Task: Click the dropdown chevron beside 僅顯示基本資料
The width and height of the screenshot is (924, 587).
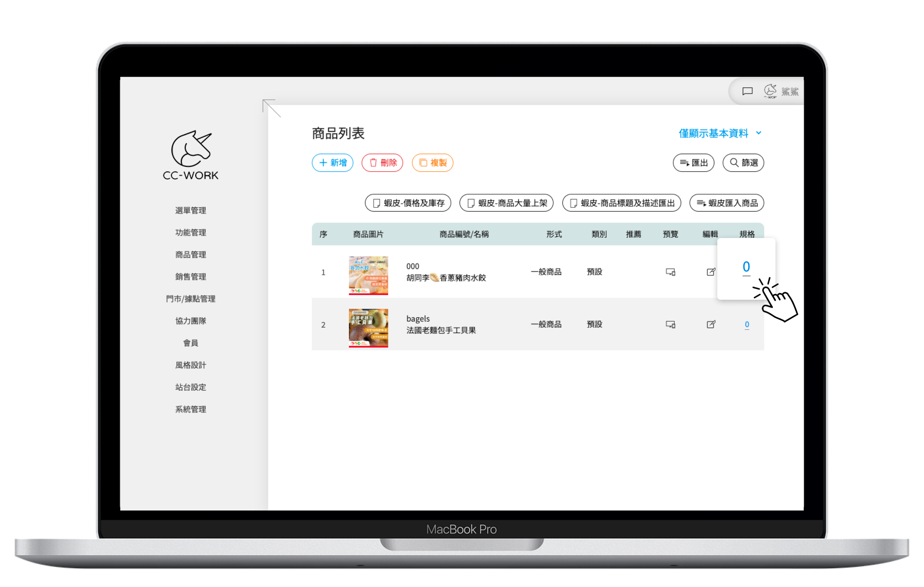Action: pyautogui.click(x=759, y=133)
